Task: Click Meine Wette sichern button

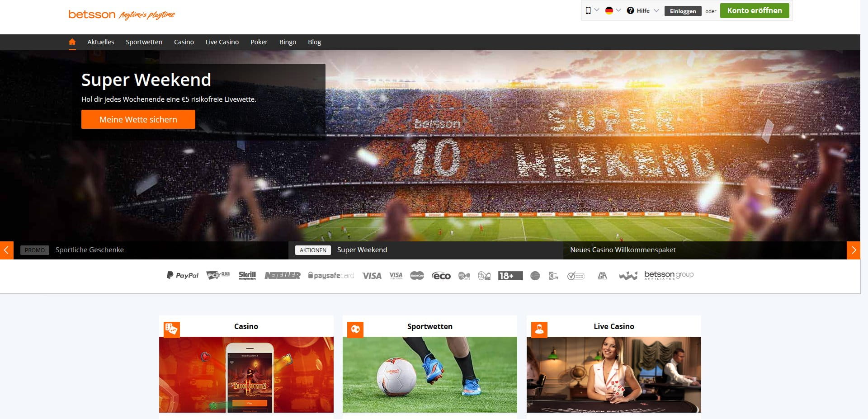Action: [138, 119]
